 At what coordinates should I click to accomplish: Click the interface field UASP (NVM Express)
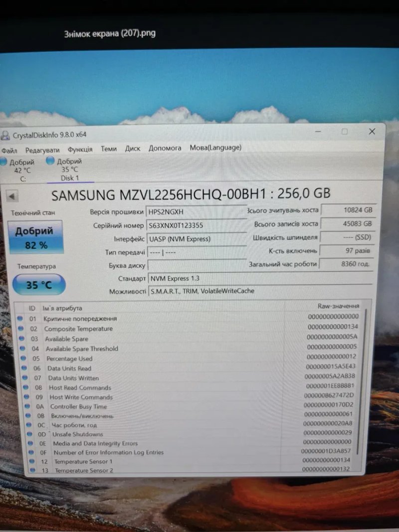(197, 239)
